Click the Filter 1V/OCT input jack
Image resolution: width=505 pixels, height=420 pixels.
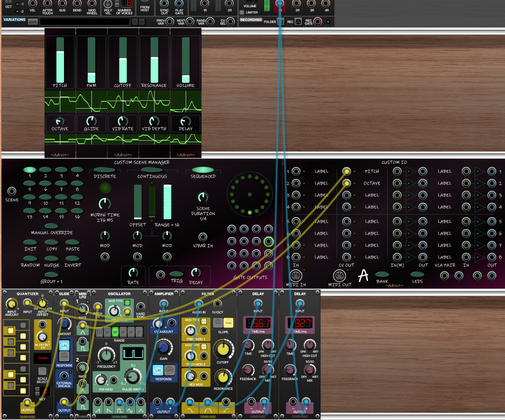click(217, 304)
